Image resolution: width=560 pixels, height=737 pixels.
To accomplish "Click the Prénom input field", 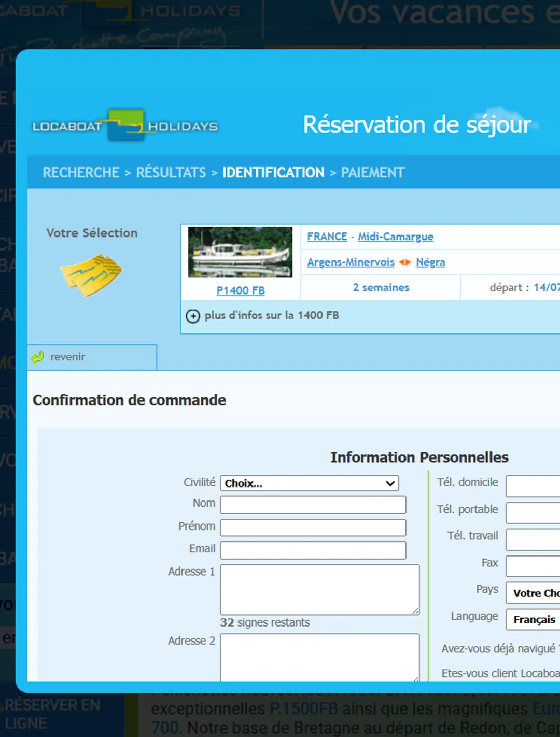I will [x=313, y=527].
